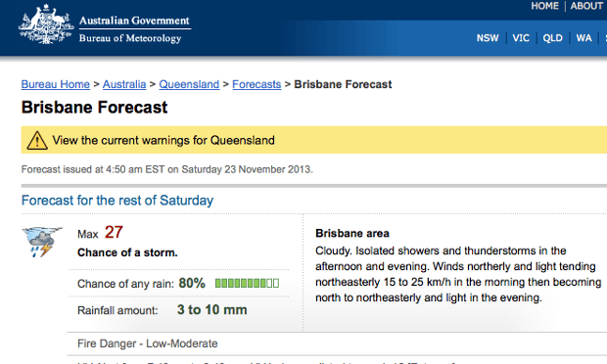Open the ABOUT menu item
The height and width of the screenshot is (364, 607).
click(587, 6)
